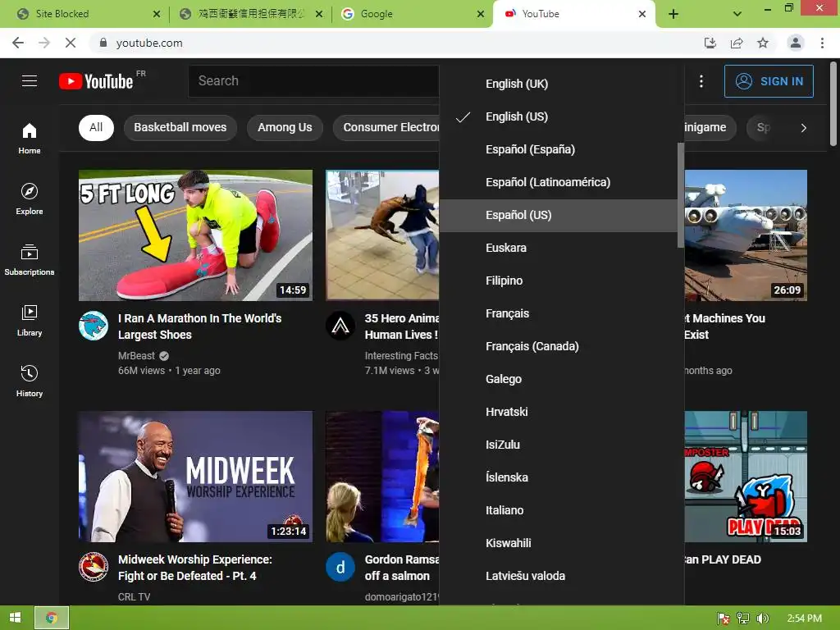Click the YouTube logo

point(97,81)
